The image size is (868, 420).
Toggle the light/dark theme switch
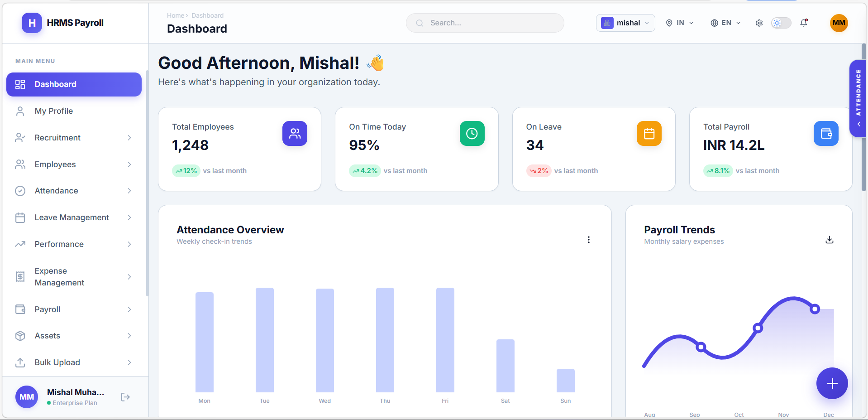click(781, 23)
